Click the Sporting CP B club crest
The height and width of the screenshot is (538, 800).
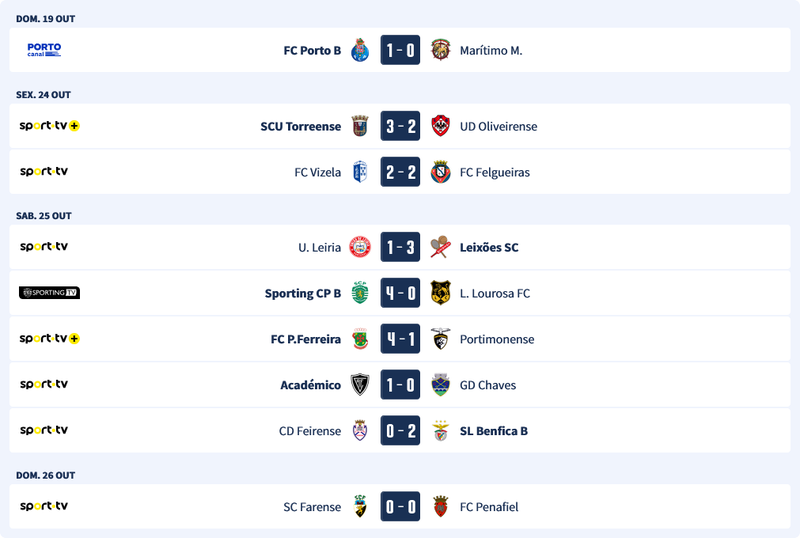[x=360, y=293]
